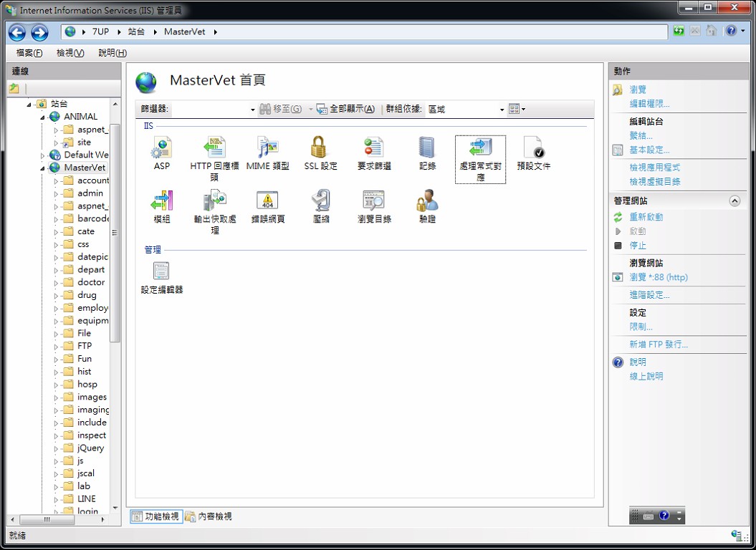Open HTTP 回應標頭 feature
The width and height of the screenshot is (756, 550).
pyautogui.click(x=214, y=158)
